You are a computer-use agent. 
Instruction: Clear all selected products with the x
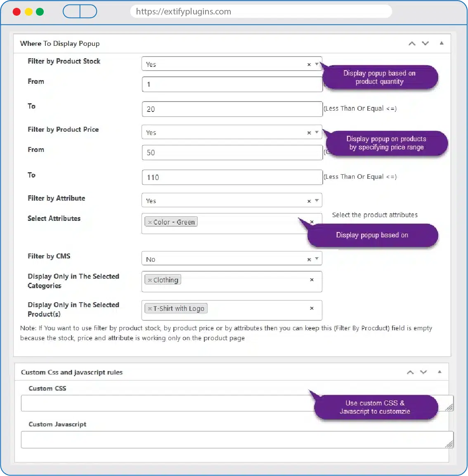(312, 308)
